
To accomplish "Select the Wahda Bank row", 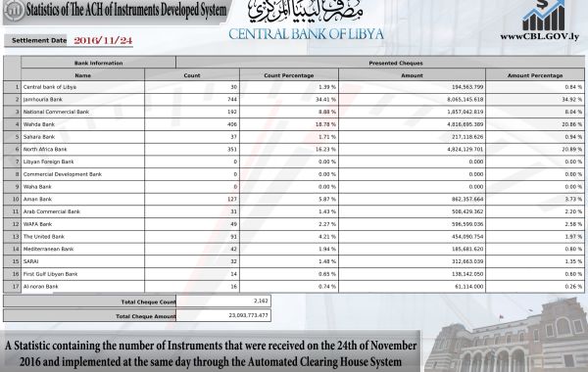I will [294, 124].
